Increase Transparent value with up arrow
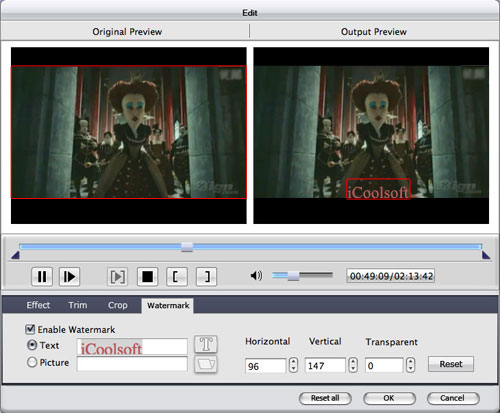The width and height of the screenshot is (500, 413). pos(411,361)
